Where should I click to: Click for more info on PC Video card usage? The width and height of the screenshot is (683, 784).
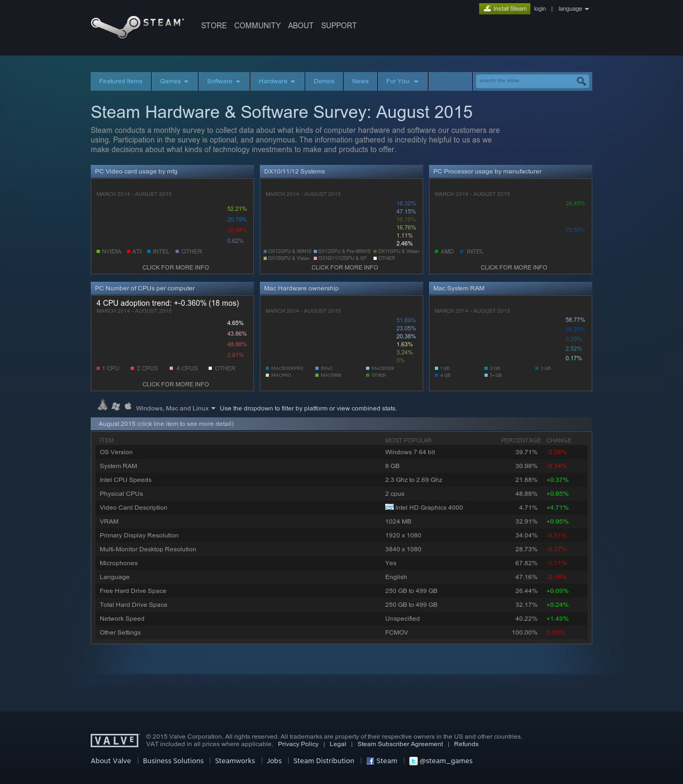tap(176, 267)
